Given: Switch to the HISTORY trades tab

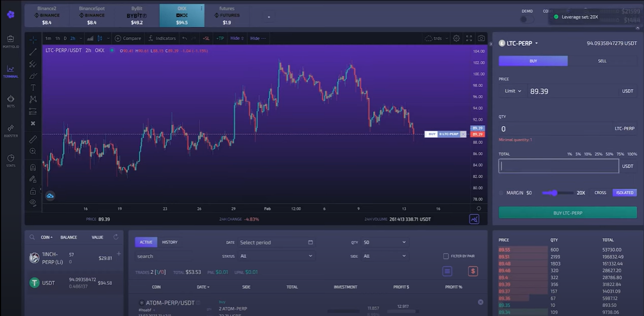Looking at the screenshot, I should [x=169, y=242].
